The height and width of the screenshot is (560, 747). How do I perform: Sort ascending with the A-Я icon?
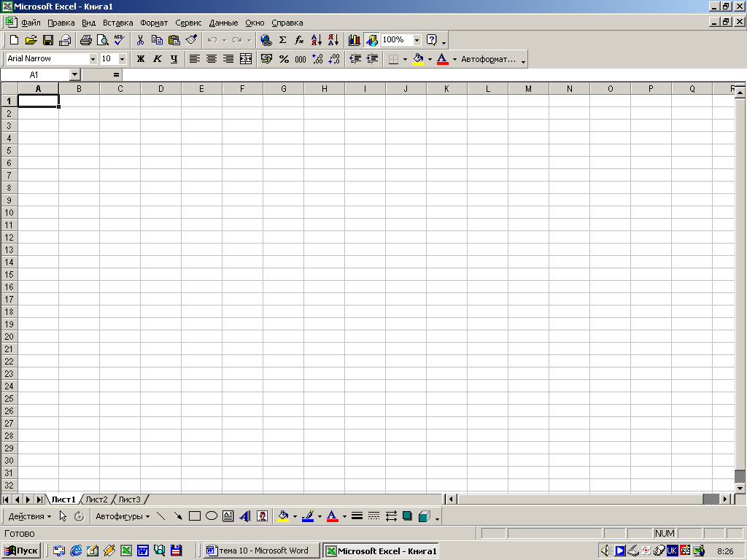[x=317, y=40]
